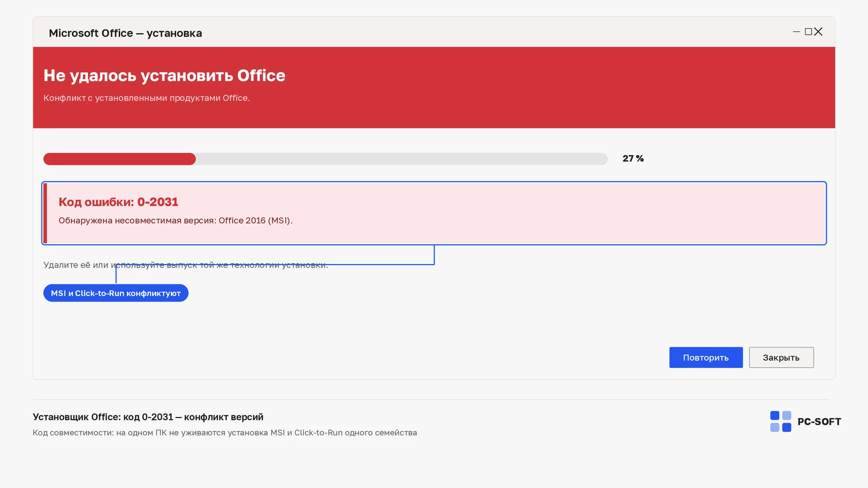This screenshot has height=488, width=868.
Task: Select the hint text starting with 'Удалите её или'
Action: [186, 265]
